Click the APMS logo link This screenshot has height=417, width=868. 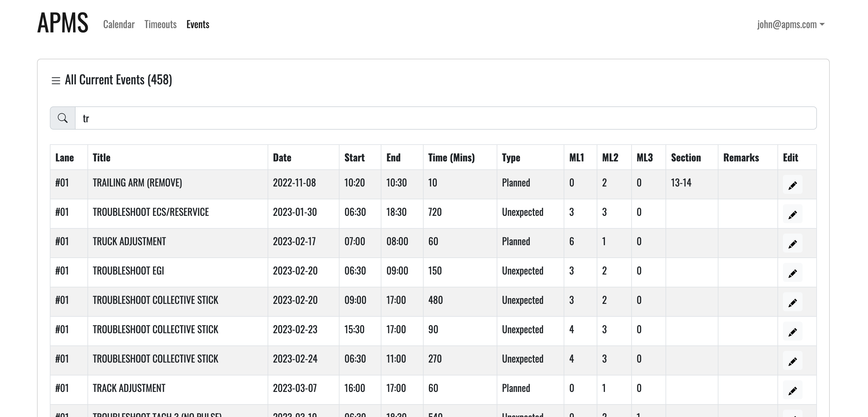[63, 23]
